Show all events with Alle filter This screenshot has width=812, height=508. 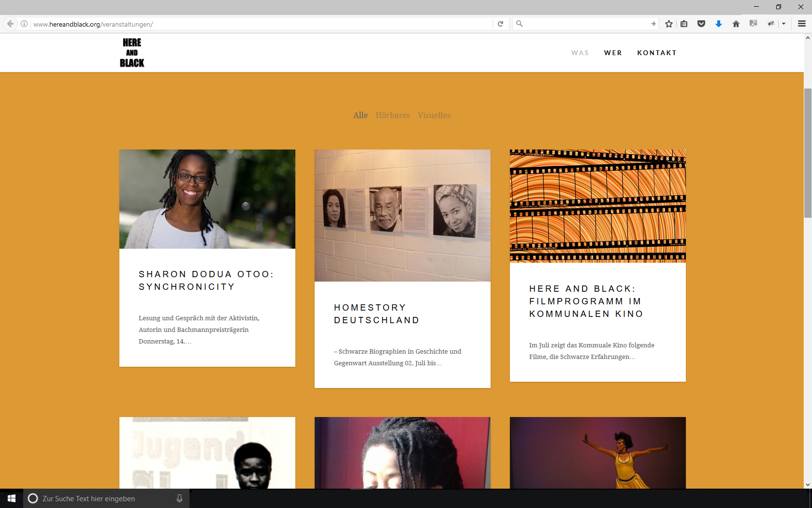click(x=360, y=115)
